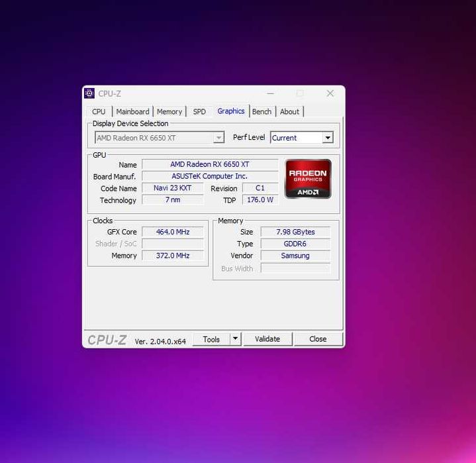Minimize the CPU-Z window
476x463 pixels.
[x=271, y=93]
